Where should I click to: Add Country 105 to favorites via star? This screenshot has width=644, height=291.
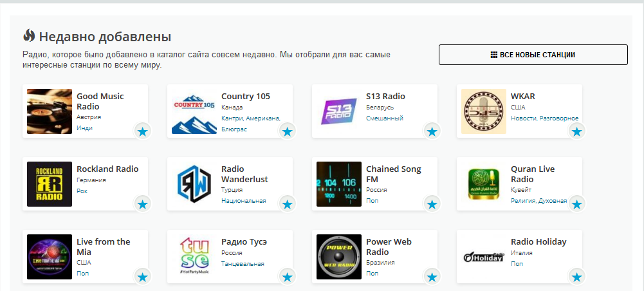(x=287, y=132)
